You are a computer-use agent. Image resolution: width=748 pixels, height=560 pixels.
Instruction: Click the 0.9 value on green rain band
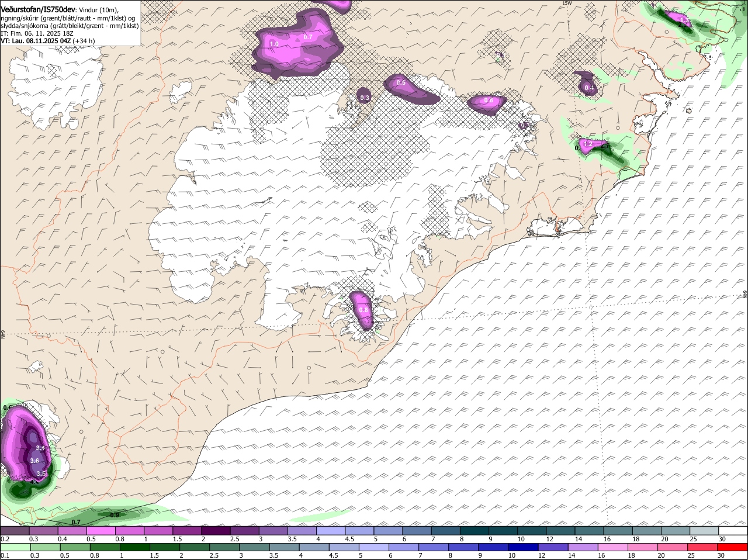tap(115, 515)
